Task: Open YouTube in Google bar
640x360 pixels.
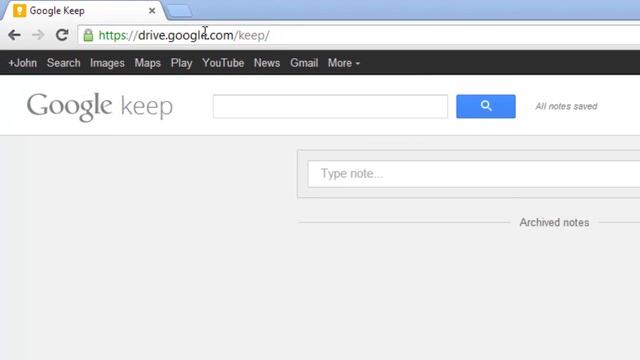Action: click(223, 63)
